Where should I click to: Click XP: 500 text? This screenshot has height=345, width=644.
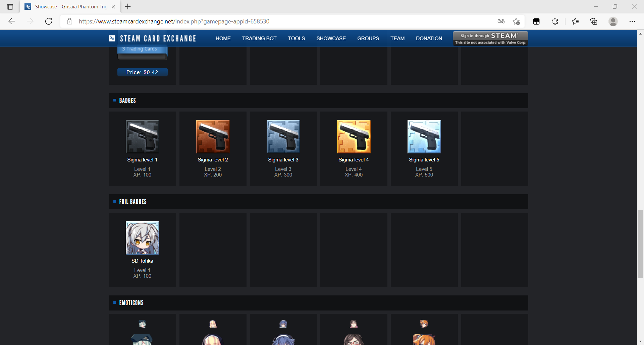(x=424, y=175)
